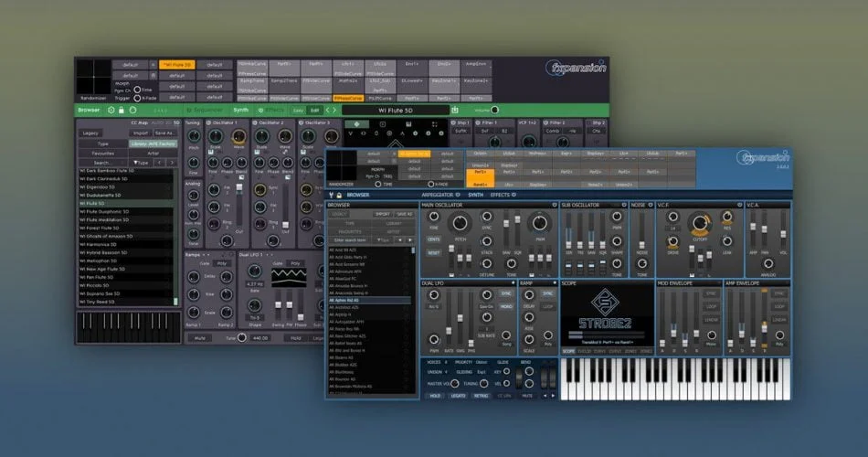Select the Time radio in Strobe2 randomizer

coord(378,184)
